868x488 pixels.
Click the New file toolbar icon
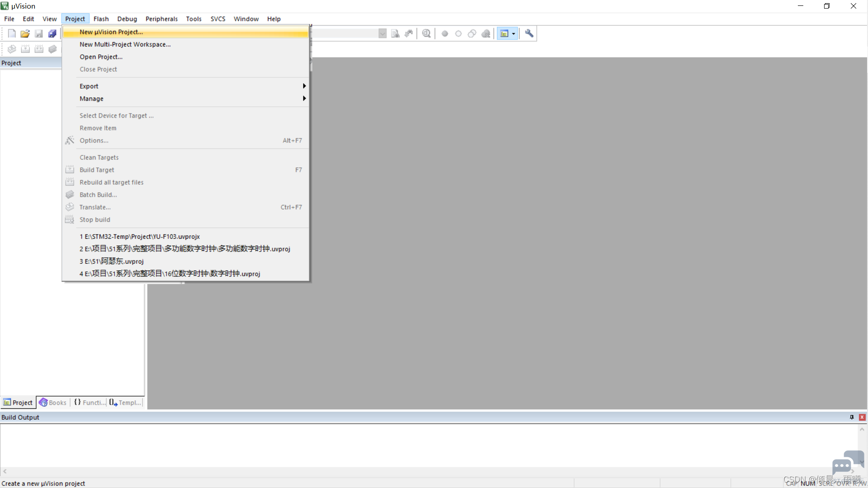pos(12,33)
